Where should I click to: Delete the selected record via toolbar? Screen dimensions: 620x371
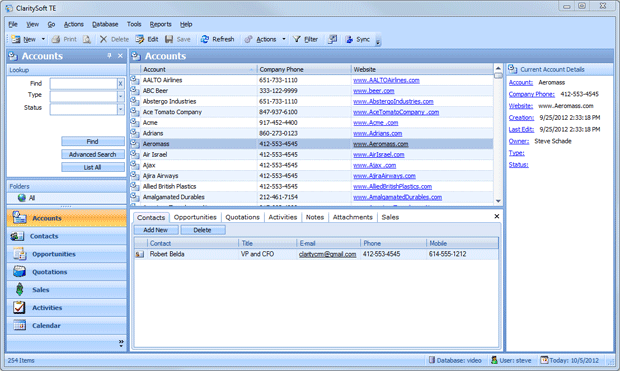(114, 39)
